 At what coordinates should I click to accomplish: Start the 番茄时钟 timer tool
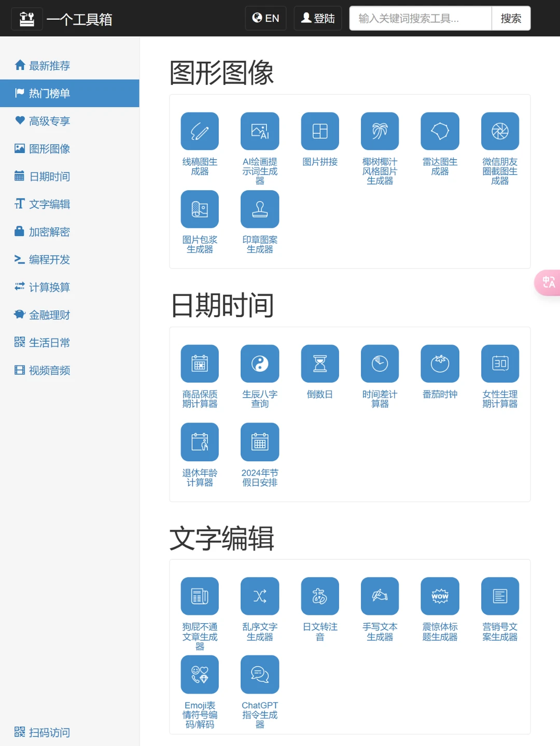[440, 363]
